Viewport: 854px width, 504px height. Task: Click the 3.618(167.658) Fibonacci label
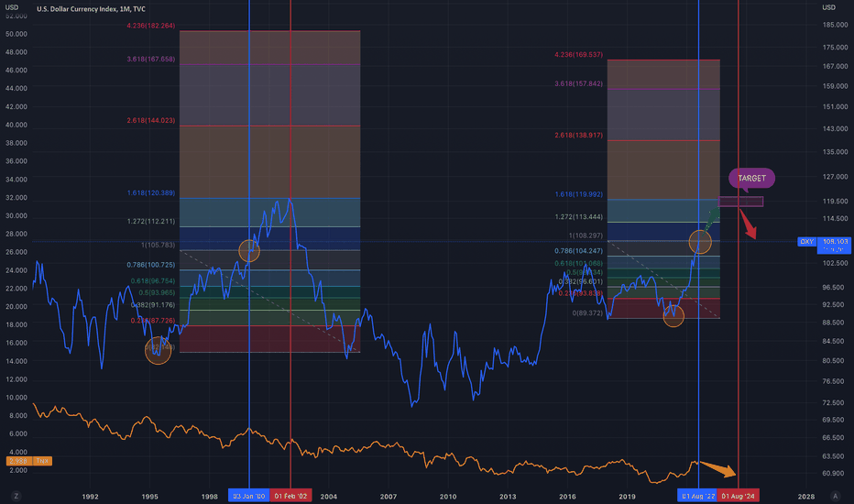tap(151, 59)
